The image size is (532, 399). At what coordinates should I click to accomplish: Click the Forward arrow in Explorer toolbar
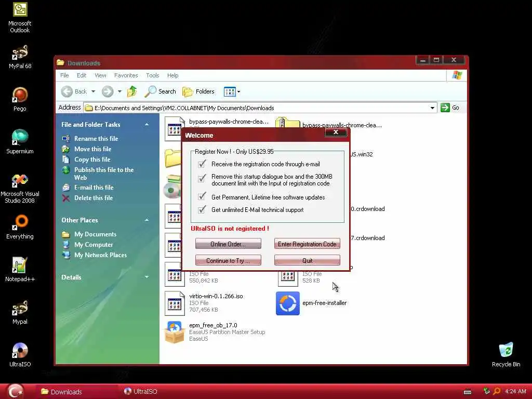[108, 91]
